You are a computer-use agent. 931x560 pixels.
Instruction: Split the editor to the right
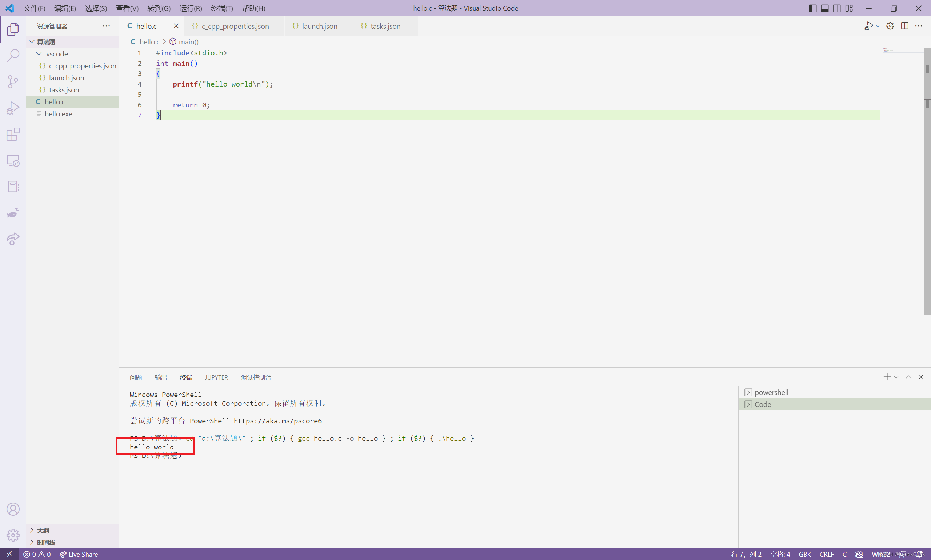(x=904, y=26)
